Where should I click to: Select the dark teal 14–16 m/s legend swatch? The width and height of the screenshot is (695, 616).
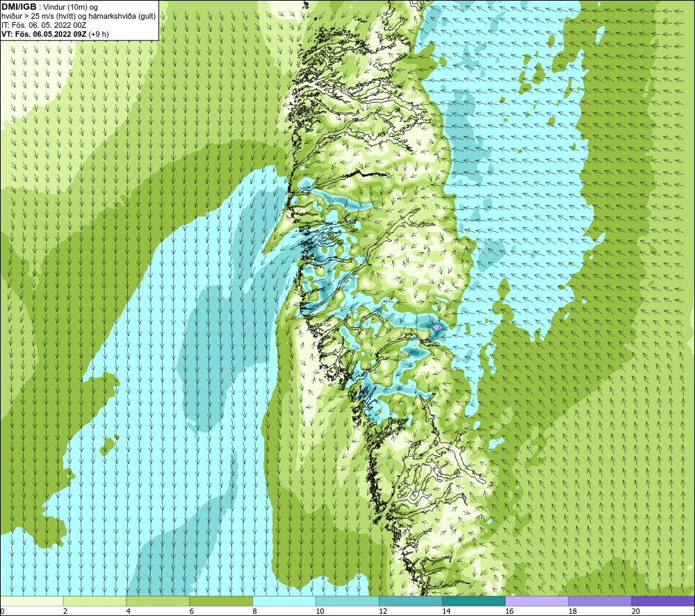point(473,601)
